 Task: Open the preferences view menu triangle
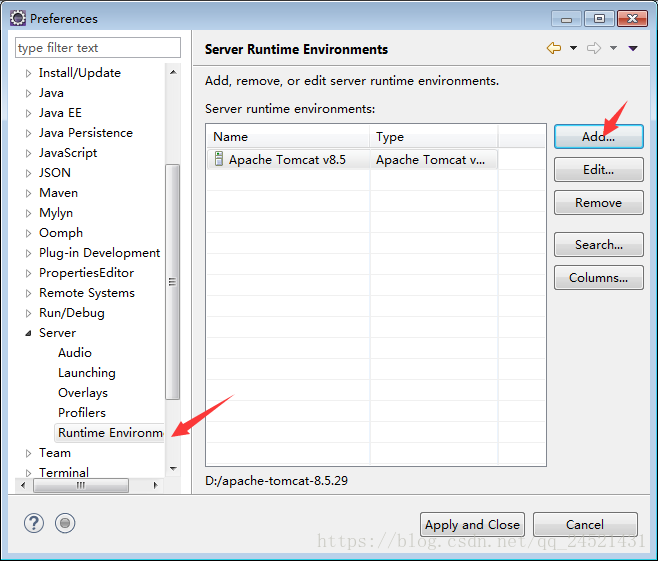tap(633, 49)
